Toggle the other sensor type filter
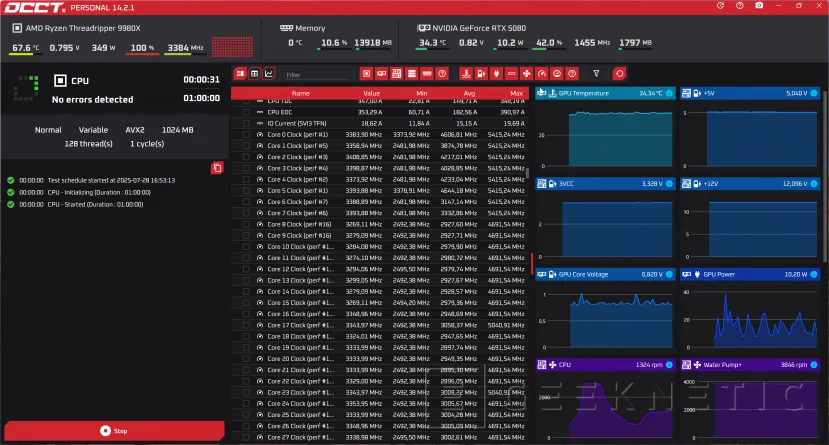 click(x=572, y=74)
